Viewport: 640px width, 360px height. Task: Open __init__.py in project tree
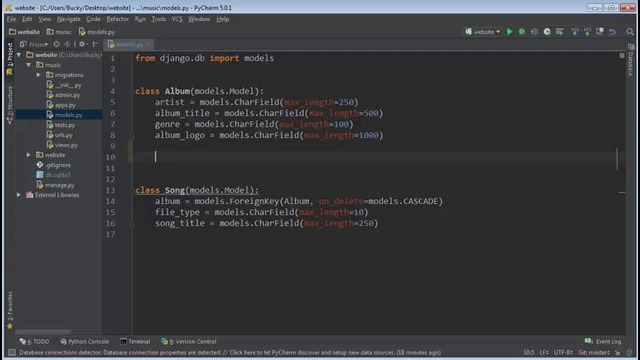click(64, 85)
